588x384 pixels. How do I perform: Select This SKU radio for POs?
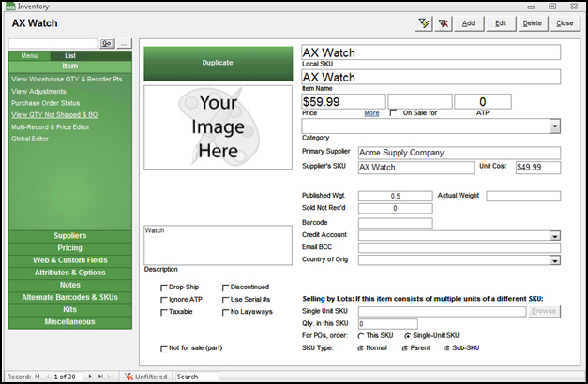click(361, 336)
